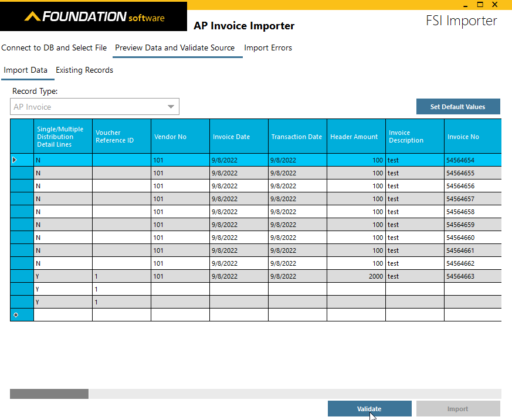Viewport: 512px width, 420px height.
Task: Click Vendor No cell in row 54564660
Action: tap(180, 238)
